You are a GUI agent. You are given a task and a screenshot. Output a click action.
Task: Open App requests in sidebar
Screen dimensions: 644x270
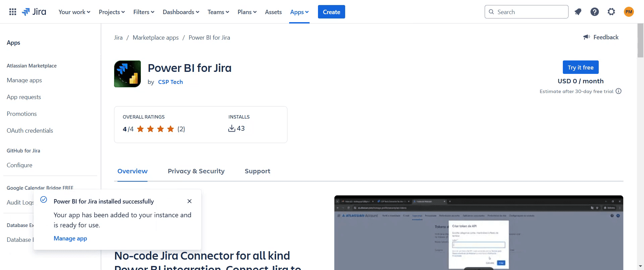click(24, 97)
